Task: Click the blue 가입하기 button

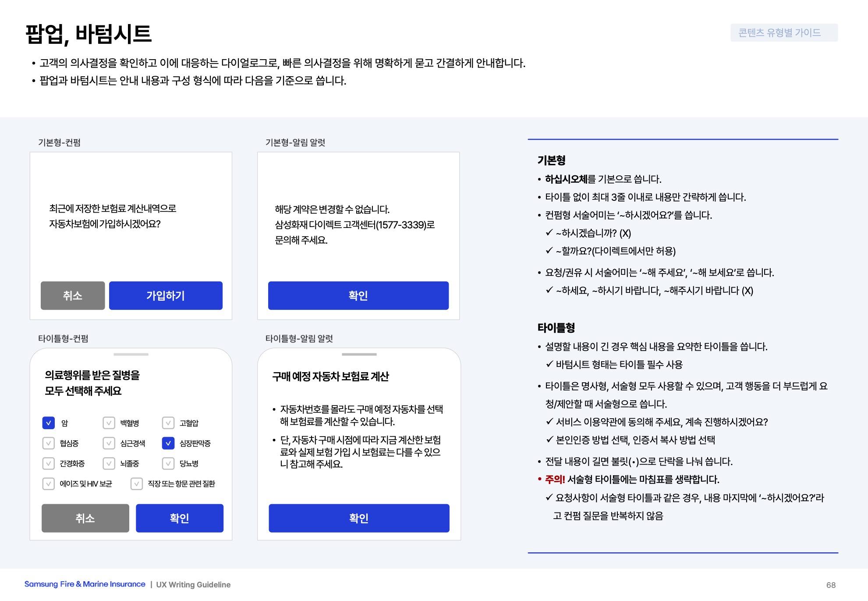Action: coord(166,295)
